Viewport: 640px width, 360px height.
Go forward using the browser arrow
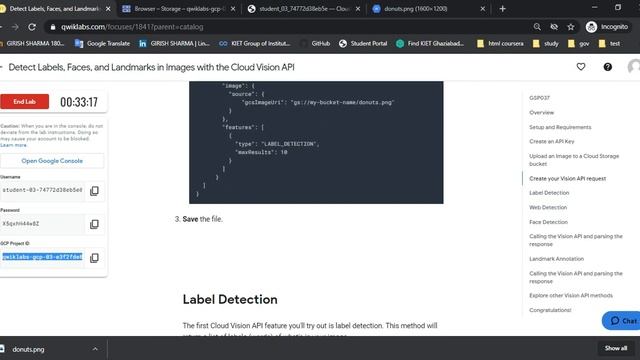coord(15,27)
